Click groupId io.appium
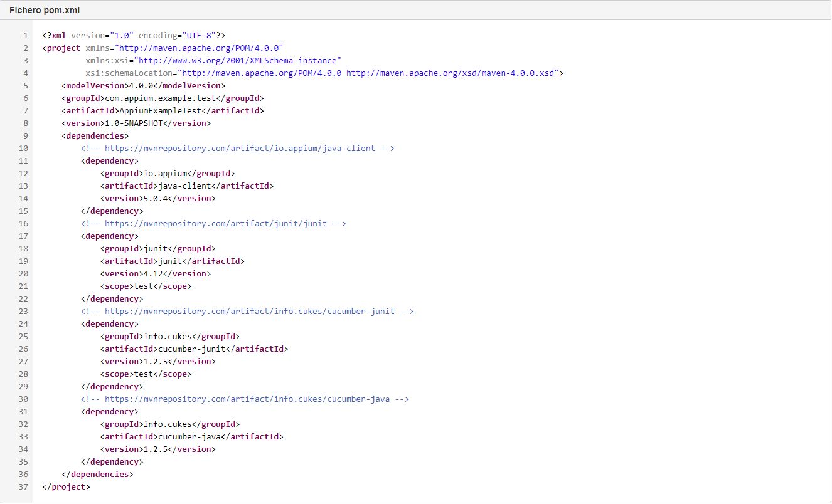The height and width of the screenshot is (504, 832). pyautogui.click(x=168, y=173)
